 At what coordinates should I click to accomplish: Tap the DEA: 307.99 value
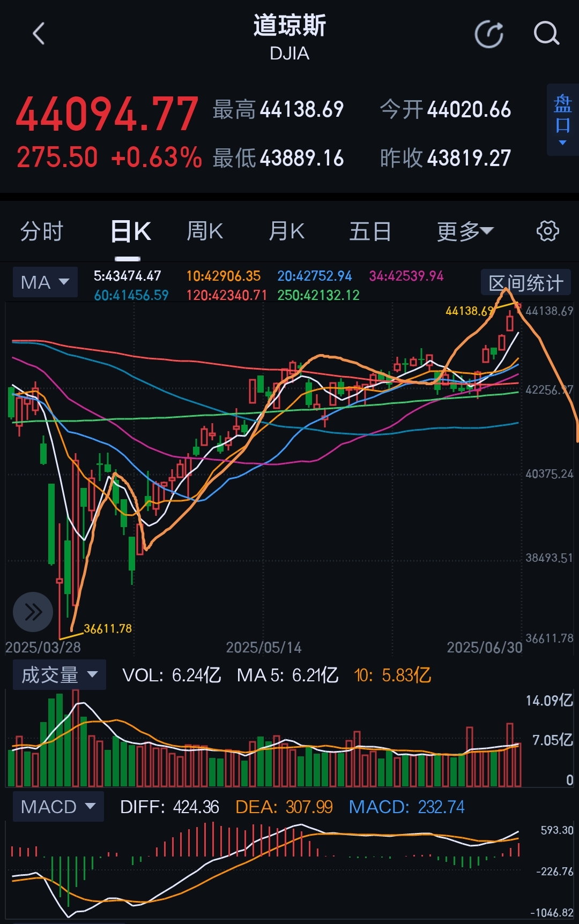click(x=284, y=807)
